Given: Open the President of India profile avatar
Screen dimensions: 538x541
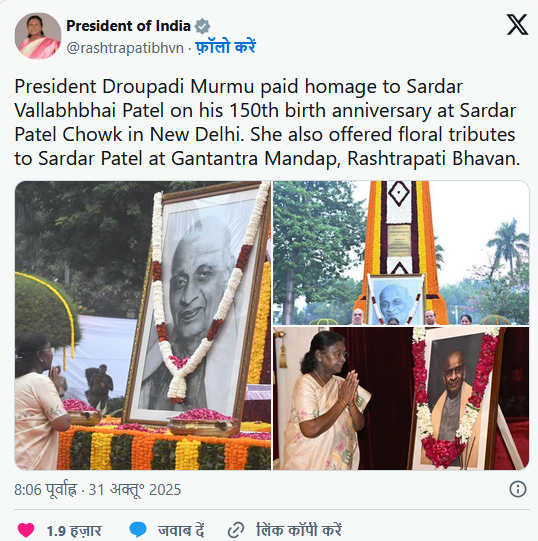Looking at the screenshot, I should click(38, 36).
